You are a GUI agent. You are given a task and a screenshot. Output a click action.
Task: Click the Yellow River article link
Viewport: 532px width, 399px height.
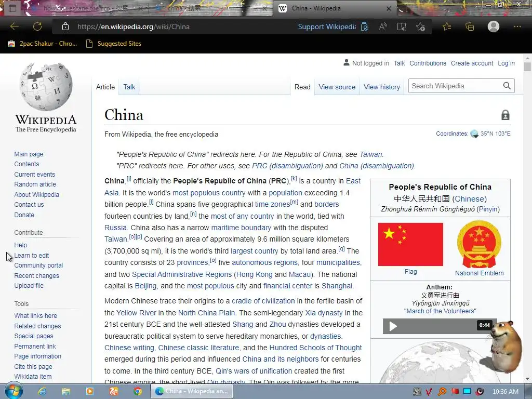coord(137,312)
